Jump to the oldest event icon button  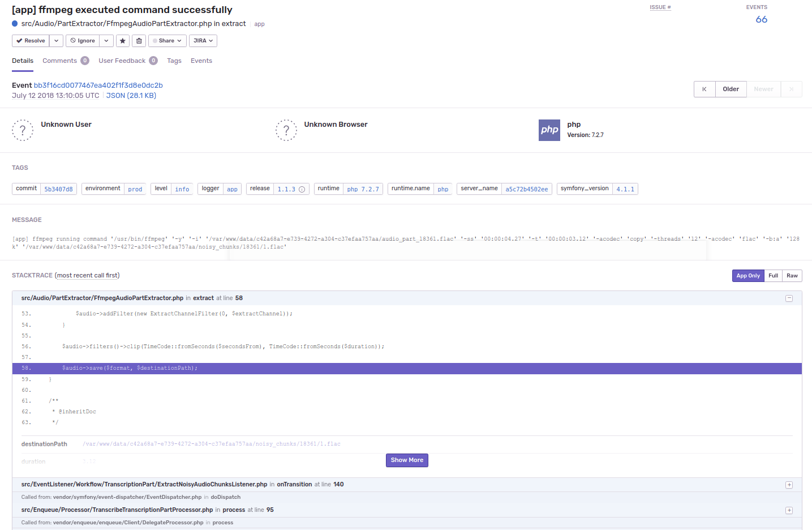(704, 89)
